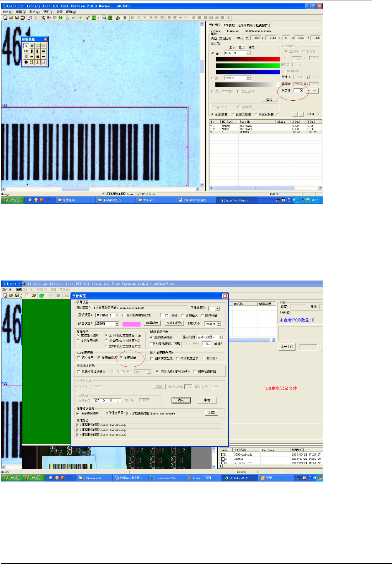Open 颜色设置 dropdown showing 焊盘框
Image resolution: width=392 pixels, height=564 pixels.
(x=117, y=323)
